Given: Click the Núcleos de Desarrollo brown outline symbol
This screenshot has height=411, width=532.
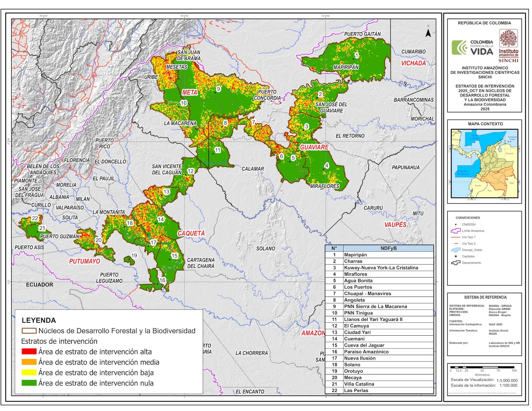Looking at the screenshot, I should pos(29,331).
